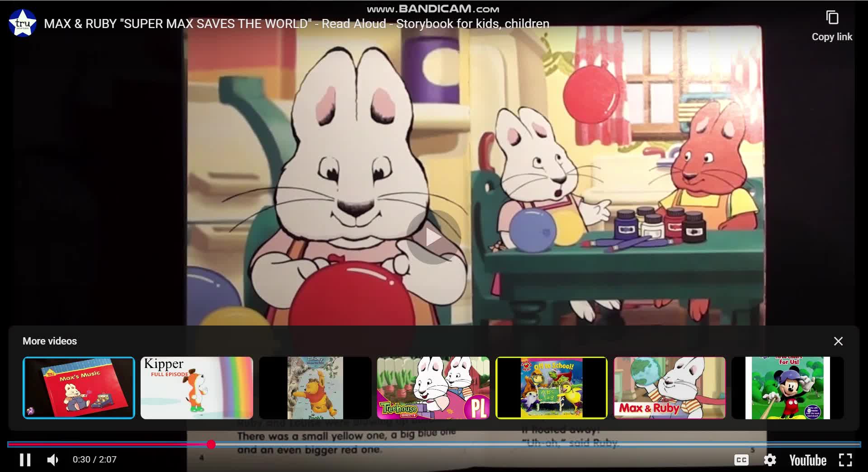Open the settings gear menu
868x472 pixels.
click(x=769, y=460)
